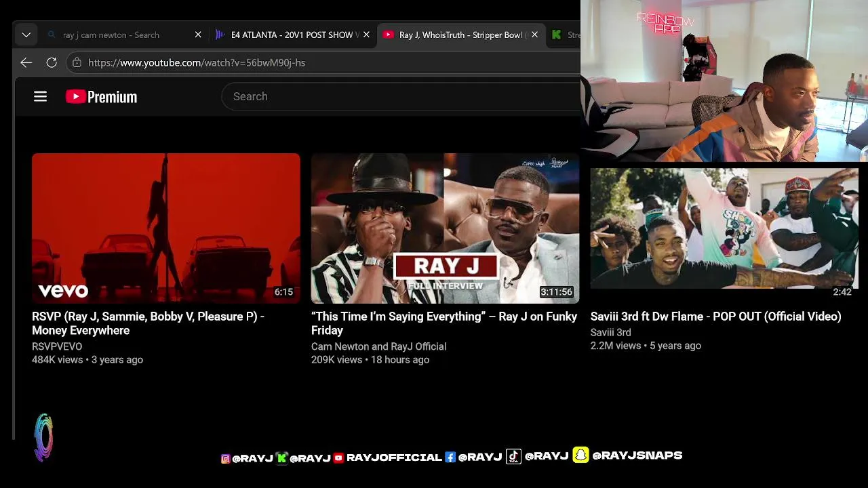Open the YouTube hamburger guide menu
The height and width of the screenshot is (488, 868).
point(40,96)
